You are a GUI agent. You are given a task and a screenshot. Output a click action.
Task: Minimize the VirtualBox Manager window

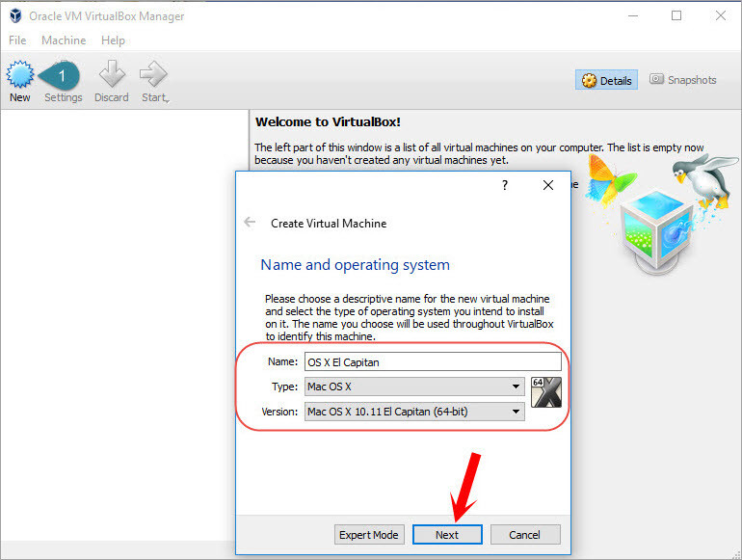coord(633,15)
